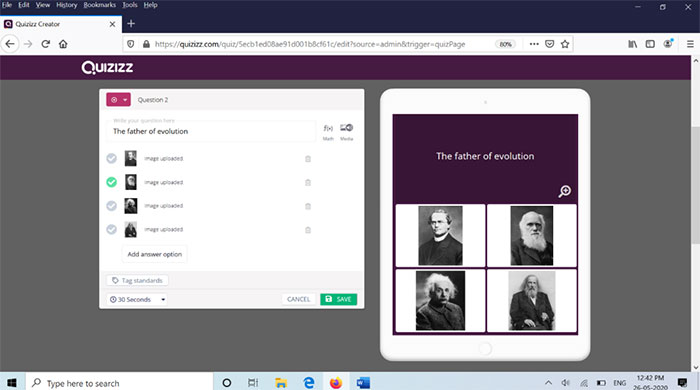Open Task View on taskbar
Screen dimensions: 700x390
click(253, 383)
